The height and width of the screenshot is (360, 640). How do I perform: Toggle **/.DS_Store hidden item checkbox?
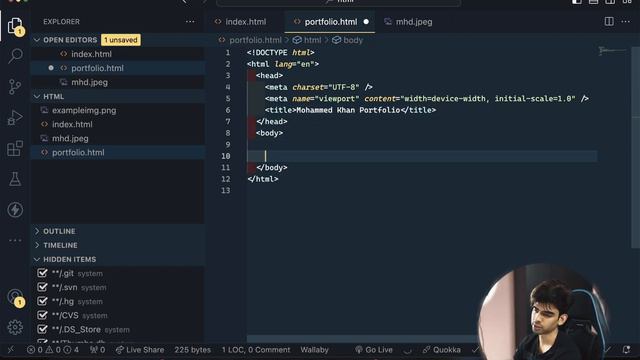(42, 329)
